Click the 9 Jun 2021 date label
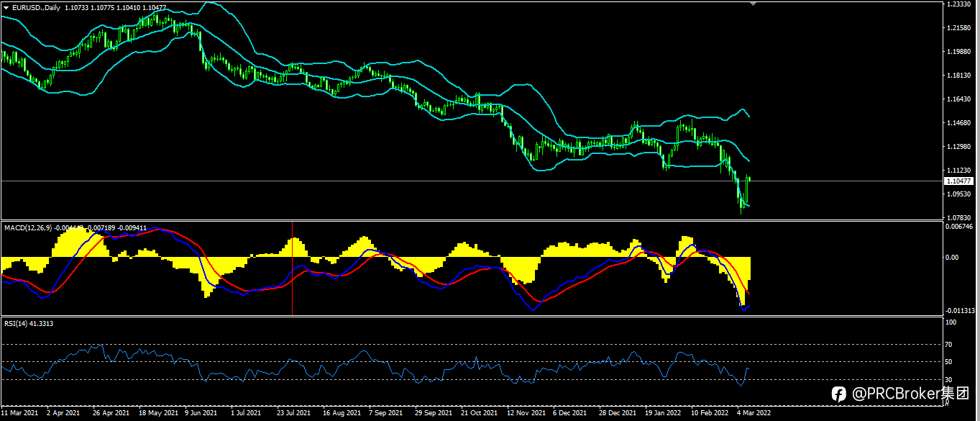 click(x=201, y=414)
